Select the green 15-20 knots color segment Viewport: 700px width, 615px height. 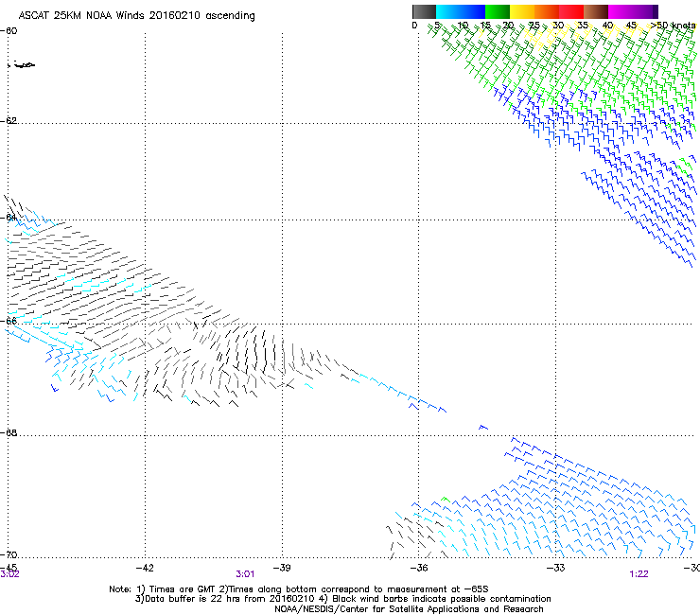[498, 11]
